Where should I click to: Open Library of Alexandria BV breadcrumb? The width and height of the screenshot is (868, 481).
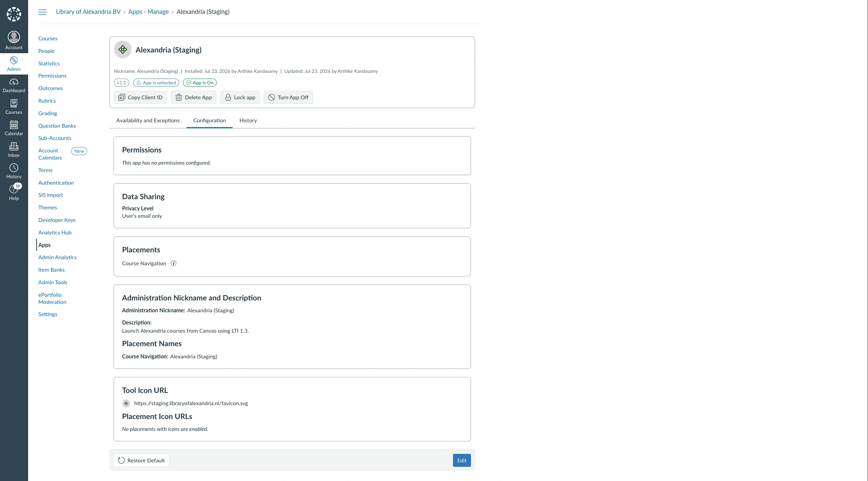pyautogui.click(x=88, y=12)
